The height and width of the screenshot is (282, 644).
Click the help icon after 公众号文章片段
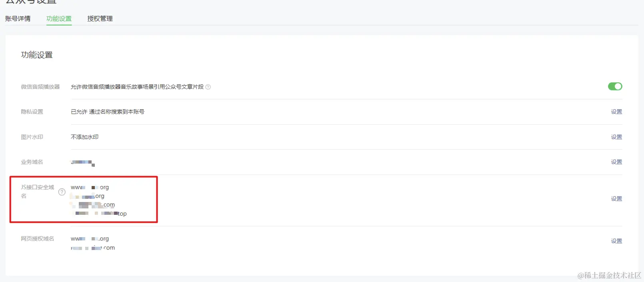[208, 87]
